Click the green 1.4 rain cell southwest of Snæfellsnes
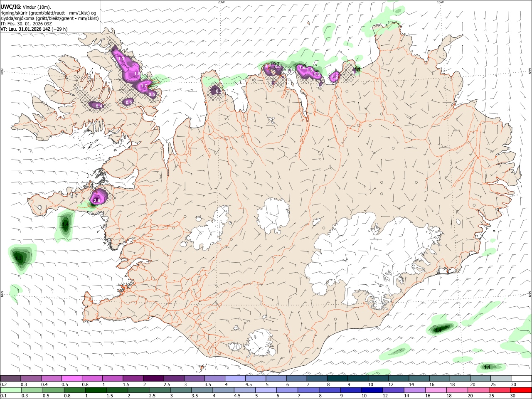532x399 pixels. (65, 225)
